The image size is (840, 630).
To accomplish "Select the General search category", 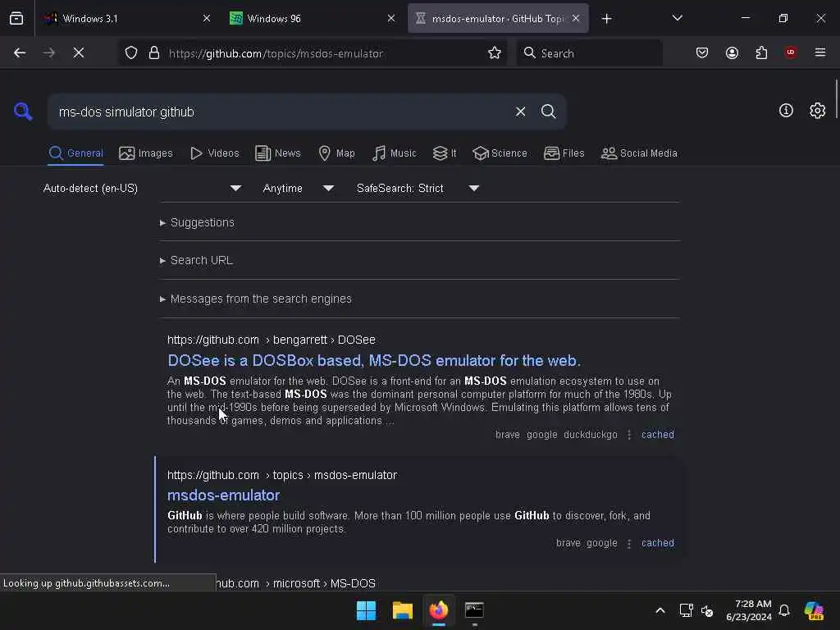I will click(75, 153).
